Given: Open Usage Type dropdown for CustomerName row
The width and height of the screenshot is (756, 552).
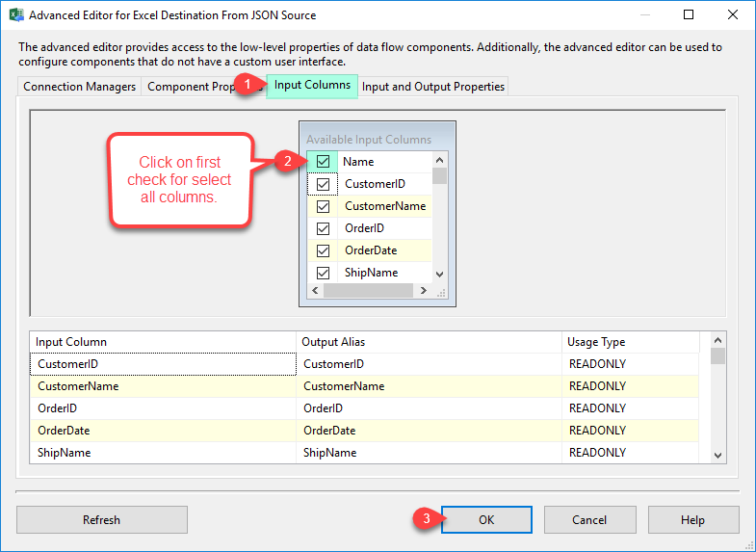Looking at the screenshot, I should (630, 386).
